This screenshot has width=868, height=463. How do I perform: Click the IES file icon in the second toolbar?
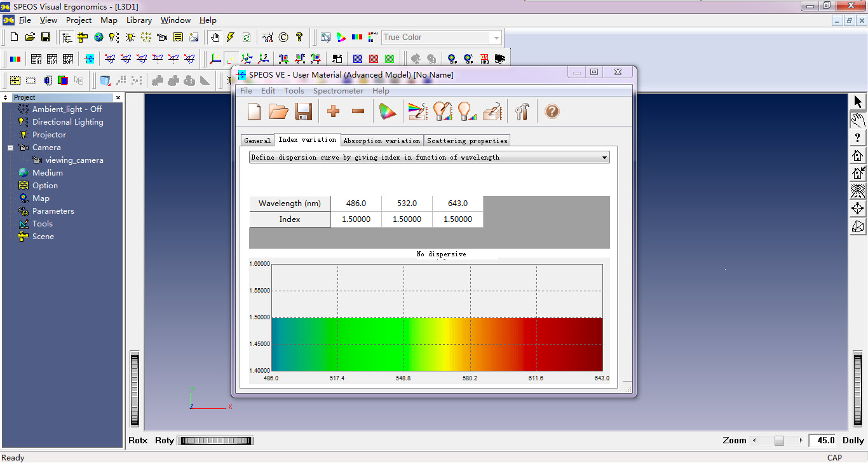point(36,59)
